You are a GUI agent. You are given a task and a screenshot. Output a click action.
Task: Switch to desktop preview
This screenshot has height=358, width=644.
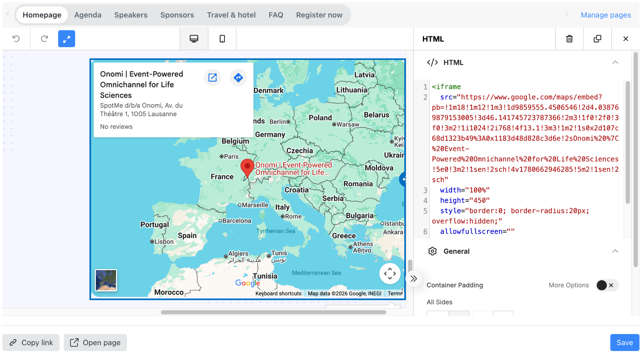point(194,39)
